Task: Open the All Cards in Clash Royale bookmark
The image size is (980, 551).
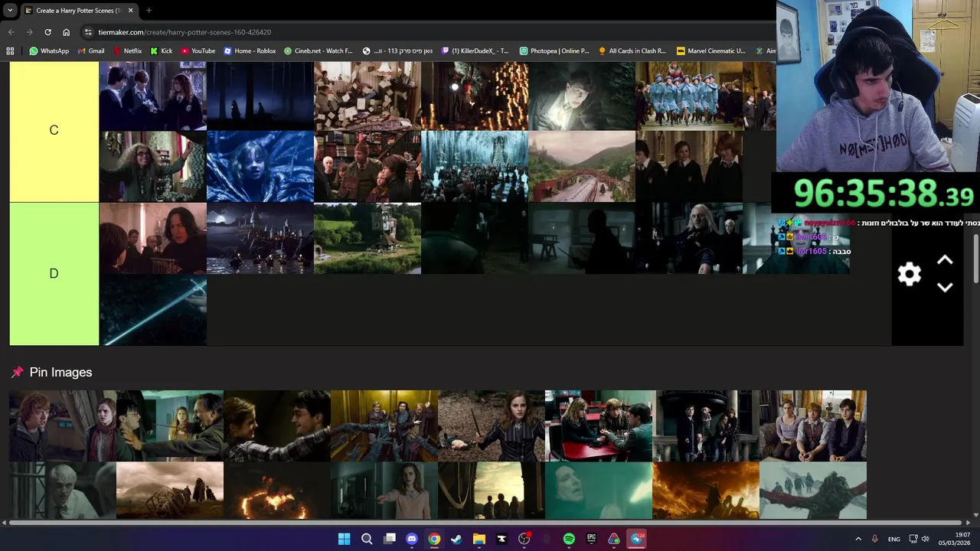Action: [x=632, y=51]
